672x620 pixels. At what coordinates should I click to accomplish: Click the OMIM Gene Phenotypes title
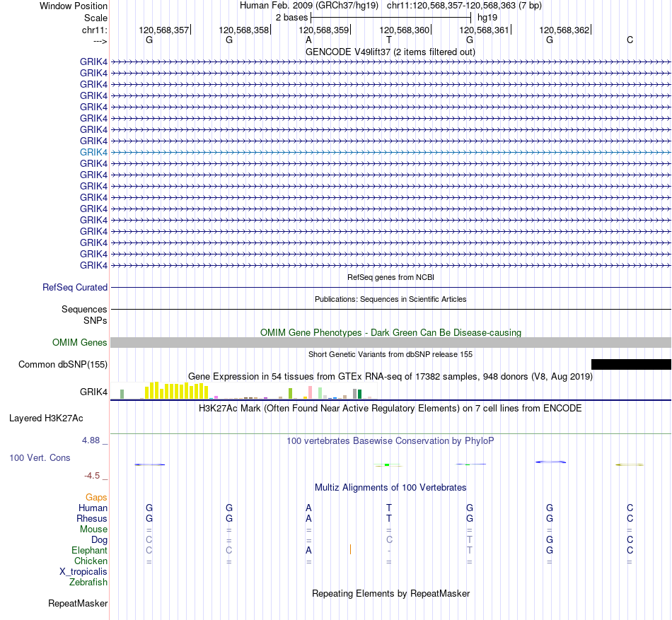tap(390, 333)
